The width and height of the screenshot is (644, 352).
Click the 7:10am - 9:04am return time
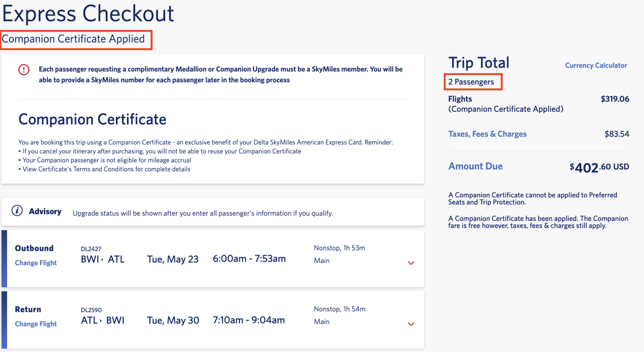pyautogui.click(x=249, y=320)
